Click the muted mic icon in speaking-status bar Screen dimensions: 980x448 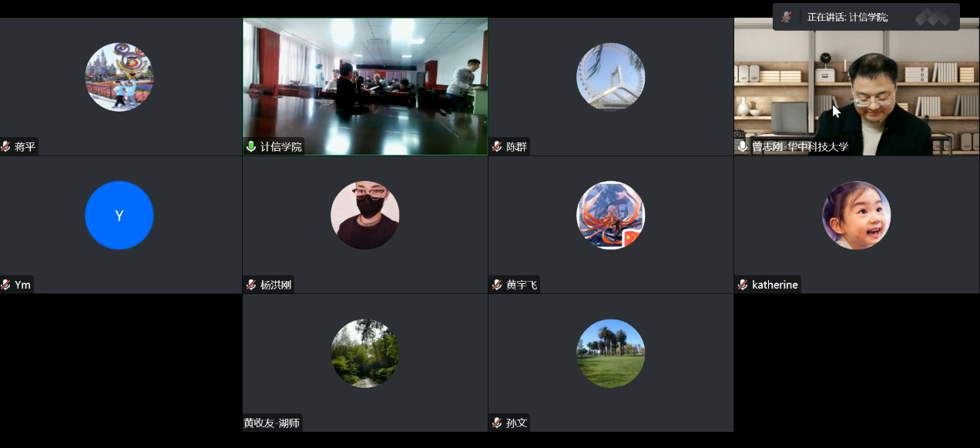pyautogui.click(x=787, y=17)
